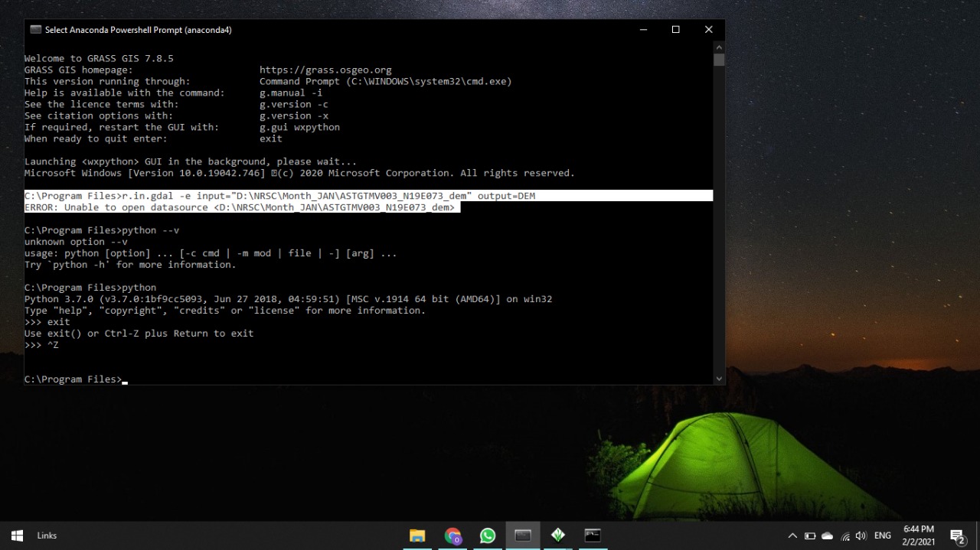Switch to the active Anaconda Prompt taskbar button
The width and height of the screenshot is (980, 550).
tap(523, 535)
